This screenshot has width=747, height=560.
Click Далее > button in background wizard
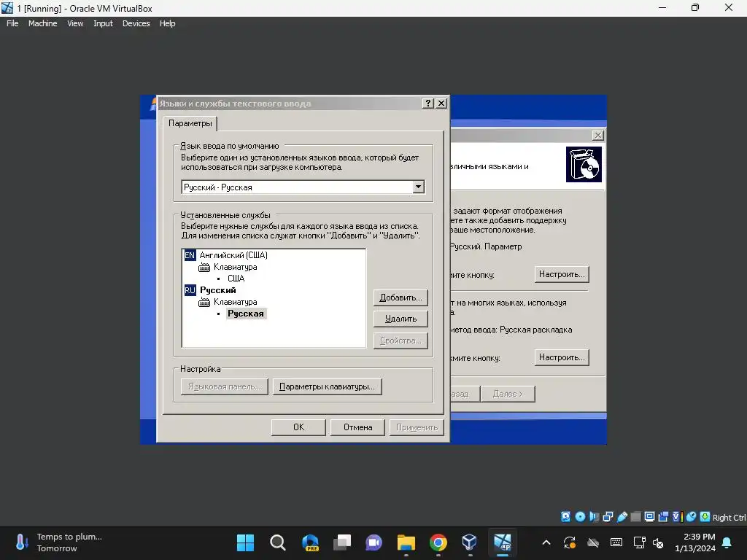(x=508, y=394)
